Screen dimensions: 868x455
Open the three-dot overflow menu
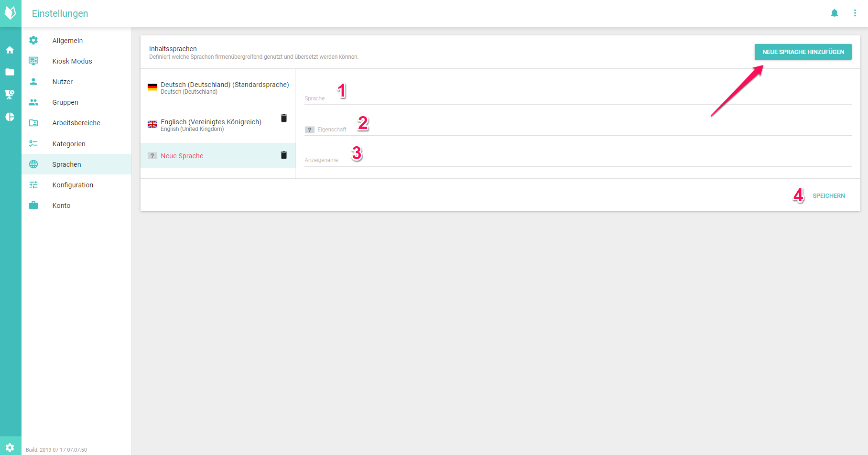click(x=855, y=13)
